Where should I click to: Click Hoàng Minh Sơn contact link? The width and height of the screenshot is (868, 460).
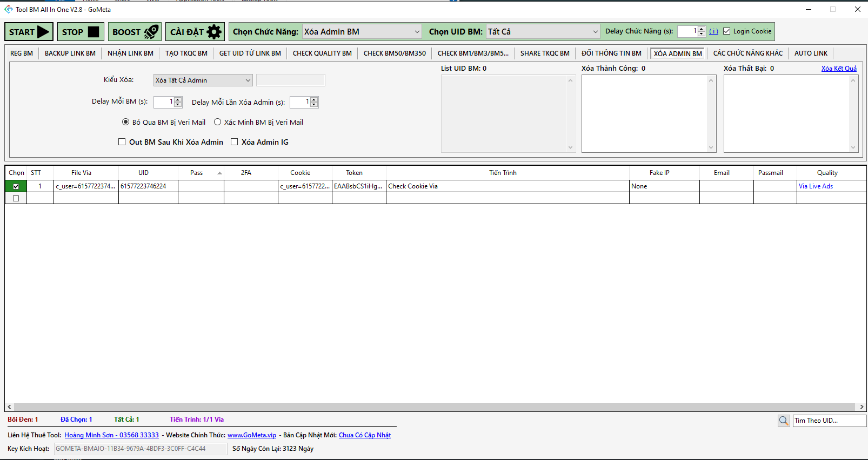(x=111, y=435)
